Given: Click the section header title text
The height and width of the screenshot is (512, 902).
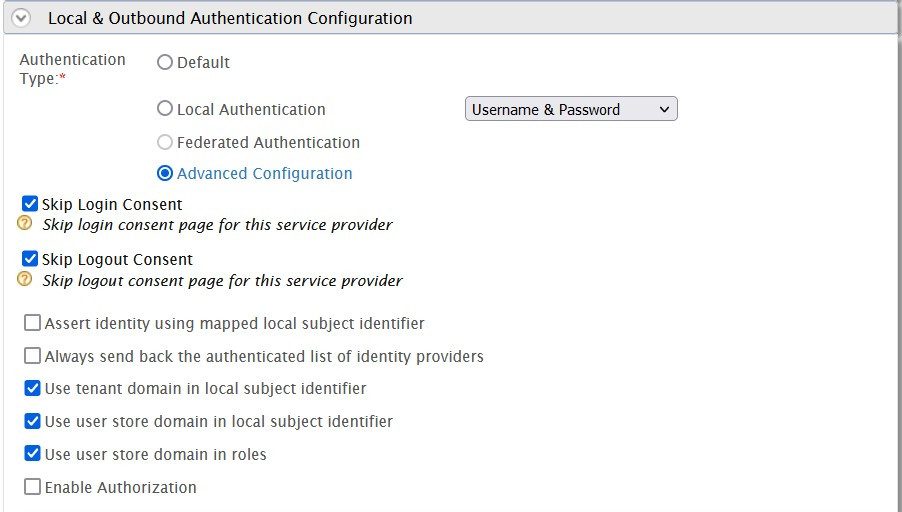Looking at the screenshot, I should point(230,18).
